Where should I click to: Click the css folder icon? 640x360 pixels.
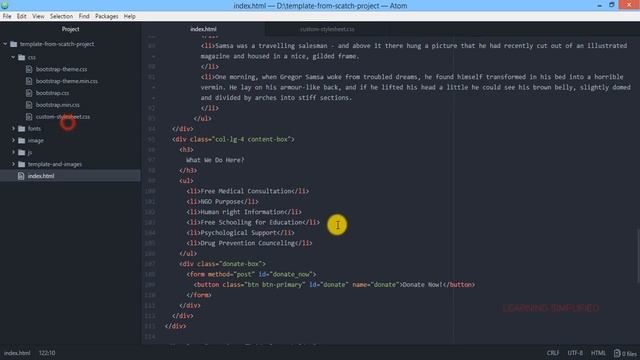(x=22, y=58)
